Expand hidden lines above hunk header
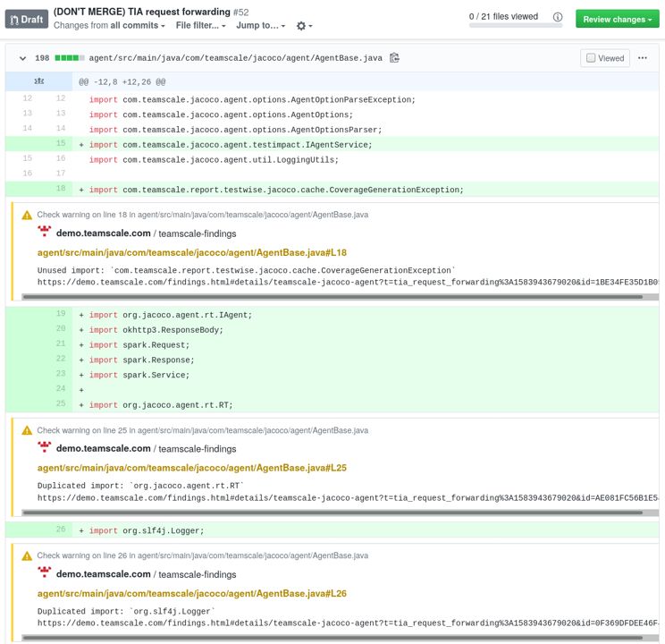 (x=39, y=81)
